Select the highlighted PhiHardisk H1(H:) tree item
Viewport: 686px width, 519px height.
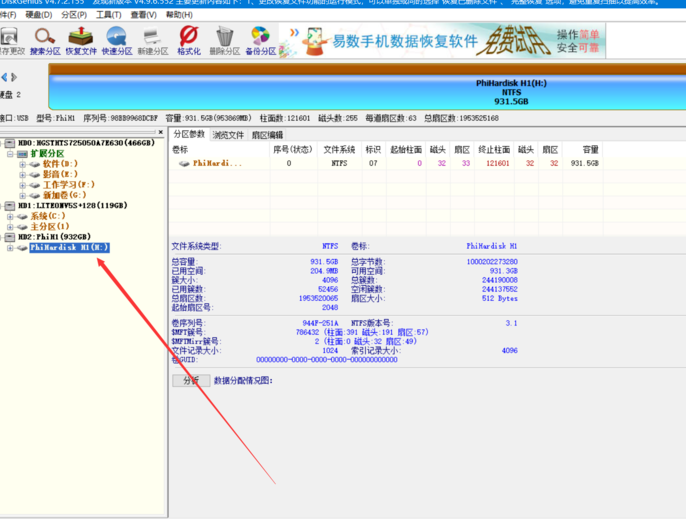pyautogui.click(x=69, y=248)
